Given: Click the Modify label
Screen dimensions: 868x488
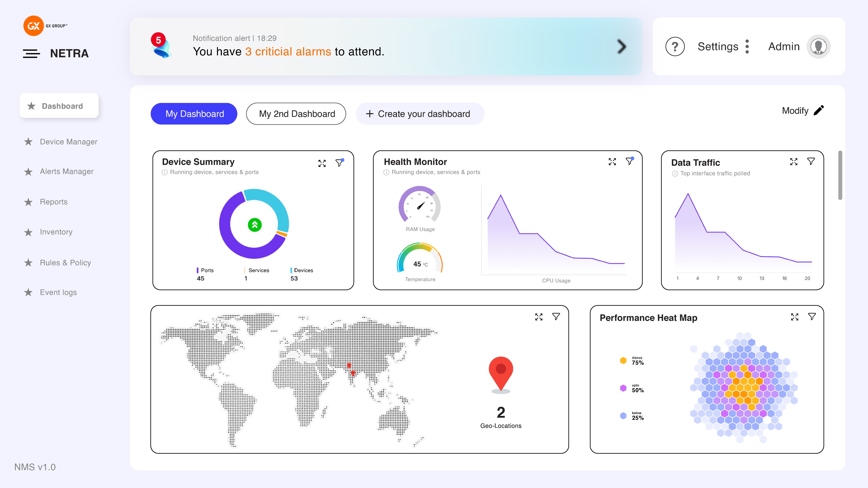Looking at the screenshot, I should (x=795, y=111).
